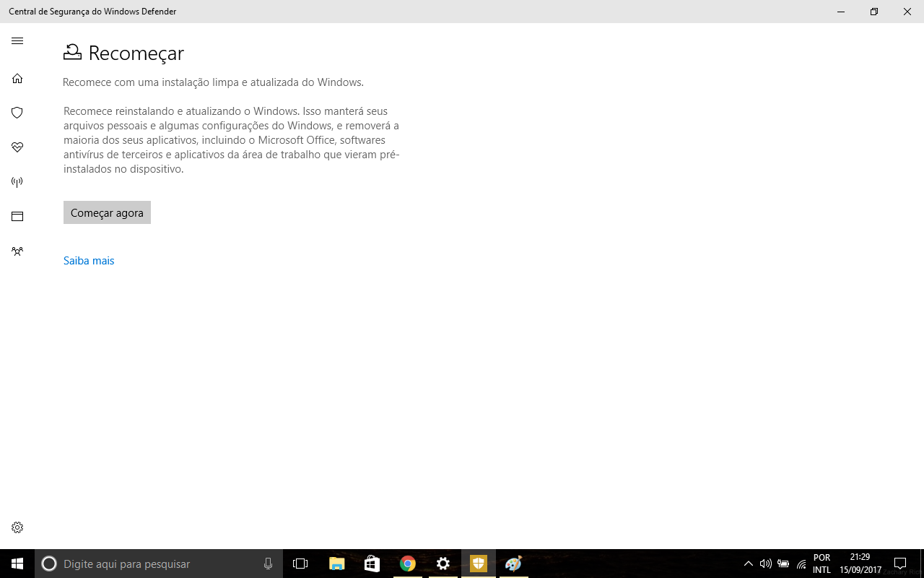This screenshot has height=578, width=924.
Task: Open Task View on taskbar
Action: 300,564
